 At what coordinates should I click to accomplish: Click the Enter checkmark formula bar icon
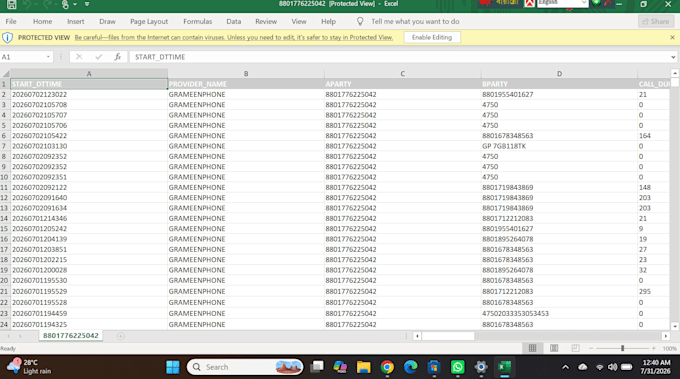click(98, 57)
